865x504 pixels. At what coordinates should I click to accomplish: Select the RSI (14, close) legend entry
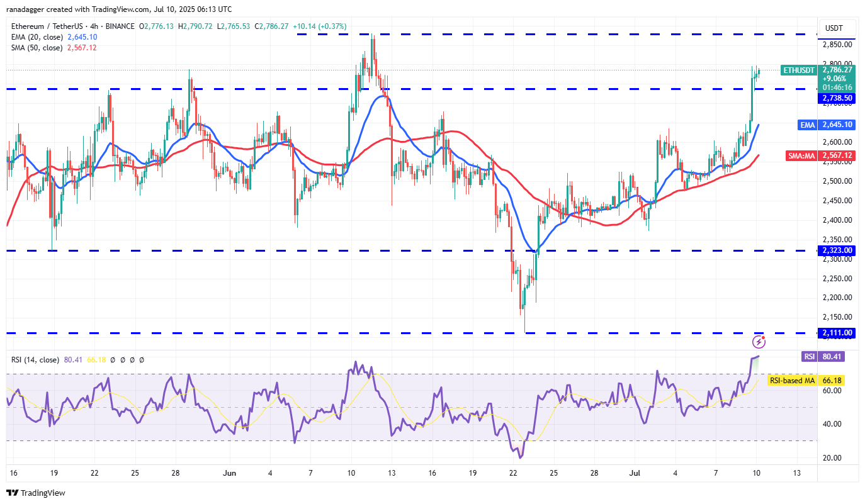click(x=34, y=360)
